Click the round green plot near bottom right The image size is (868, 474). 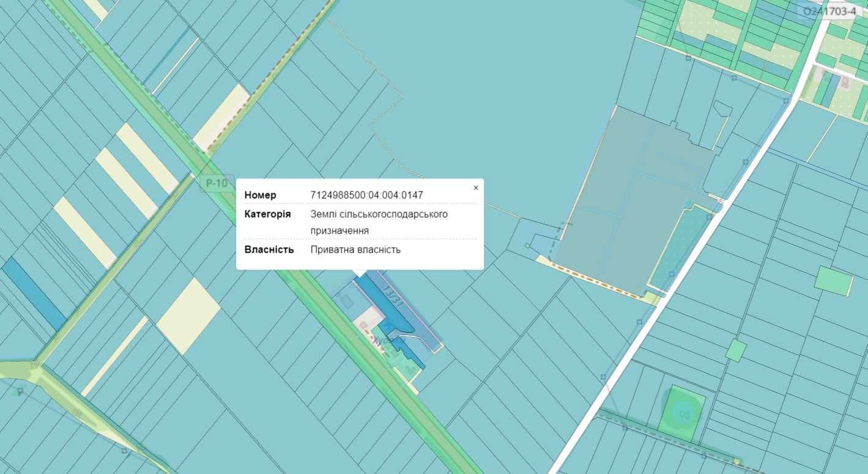682,413
